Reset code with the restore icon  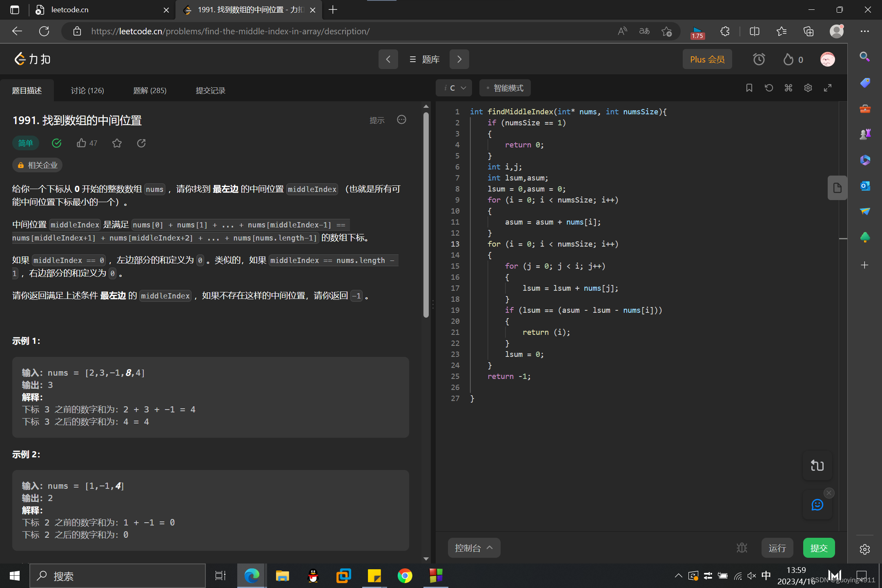768,88
